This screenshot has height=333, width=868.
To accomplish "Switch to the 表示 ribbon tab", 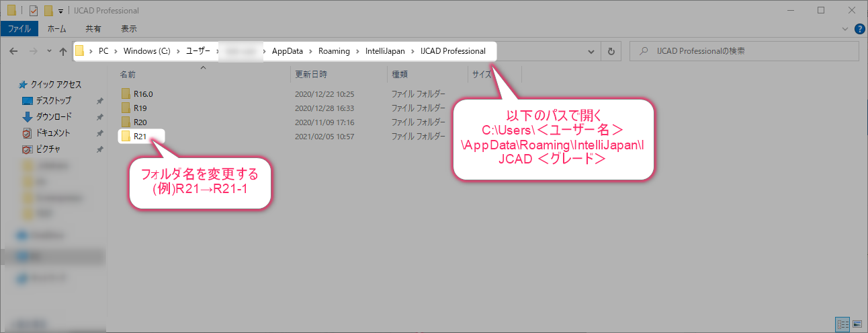I will pyautogui.click(x=129, y=29).
